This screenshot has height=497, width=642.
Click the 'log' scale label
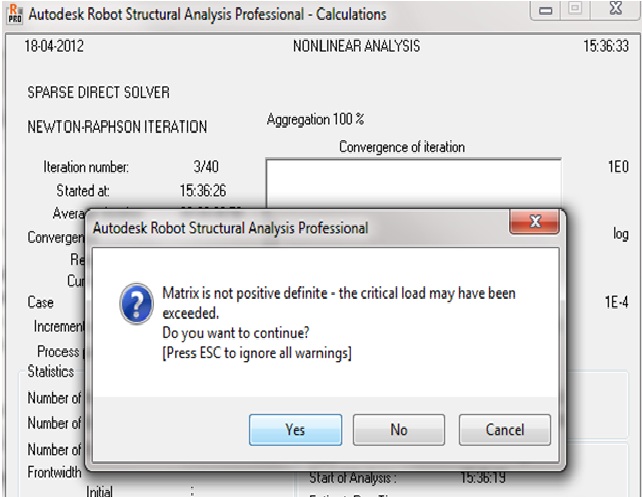click(x=621, y=234)
